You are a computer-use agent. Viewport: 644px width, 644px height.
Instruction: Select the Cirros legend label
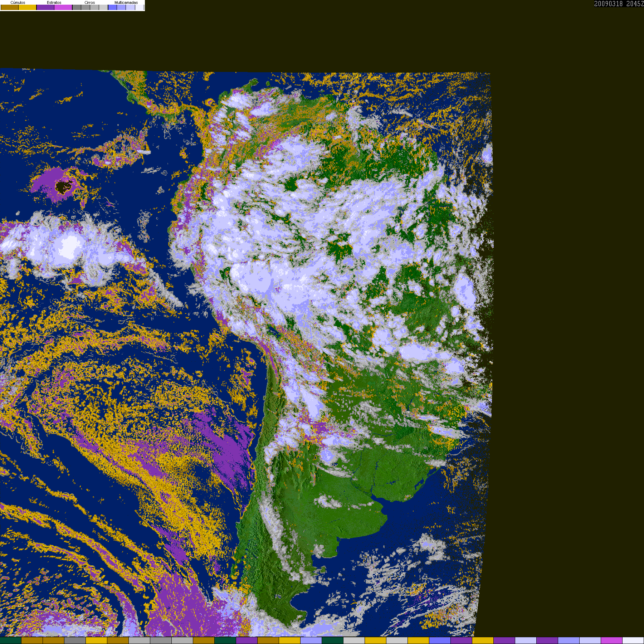tap(89, 3)
